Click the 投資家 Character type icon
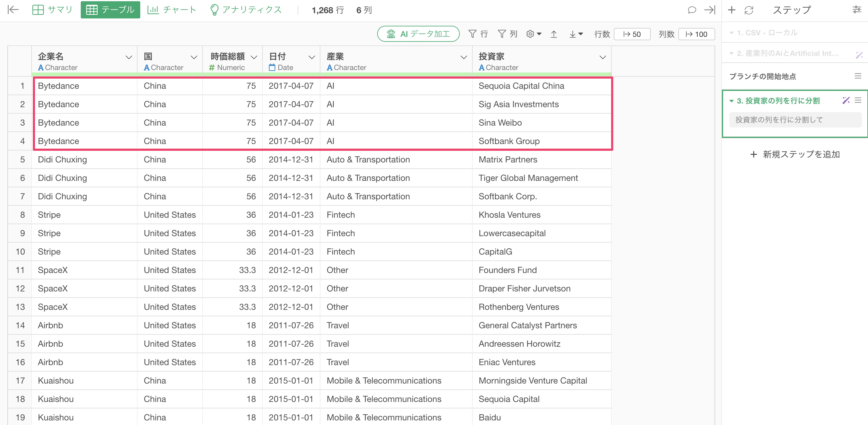Image resolution: width=868 pixels, height=425 pixels. coord(482,68)
